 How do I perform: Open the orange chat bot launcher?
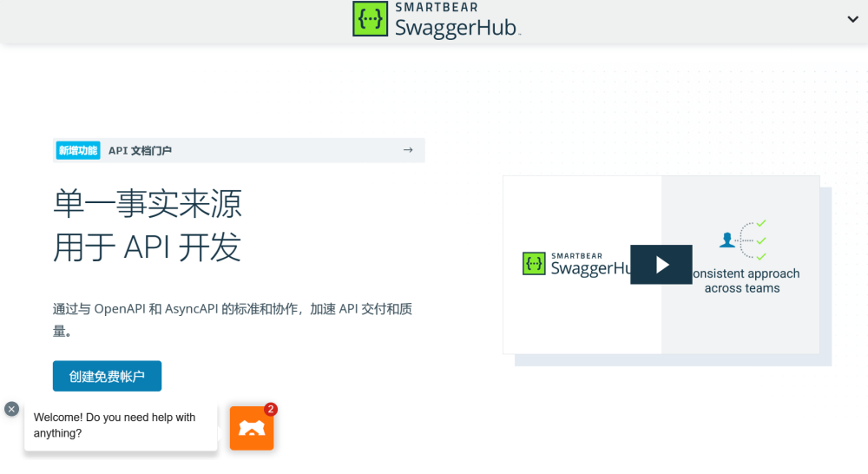point(252,428)
